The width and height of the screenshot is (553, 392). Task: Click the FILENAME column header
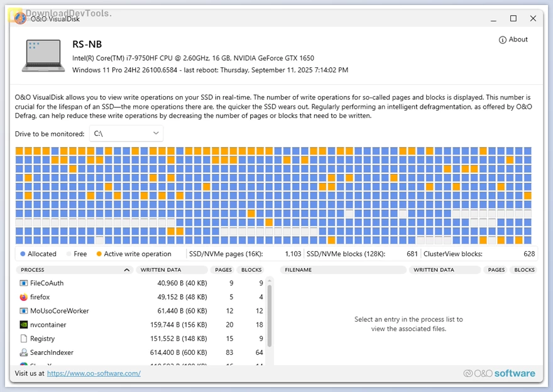(x=298, y=270)
